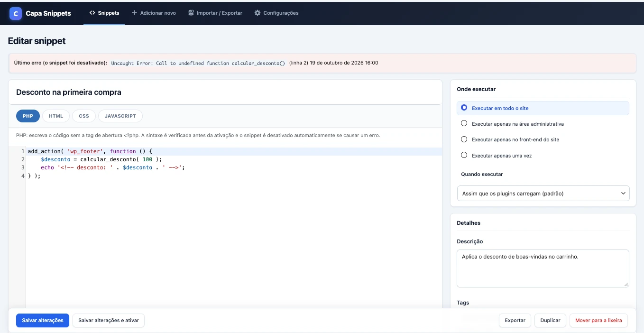
Task: Click the Detalhes section heading
Action: (469, 223)
